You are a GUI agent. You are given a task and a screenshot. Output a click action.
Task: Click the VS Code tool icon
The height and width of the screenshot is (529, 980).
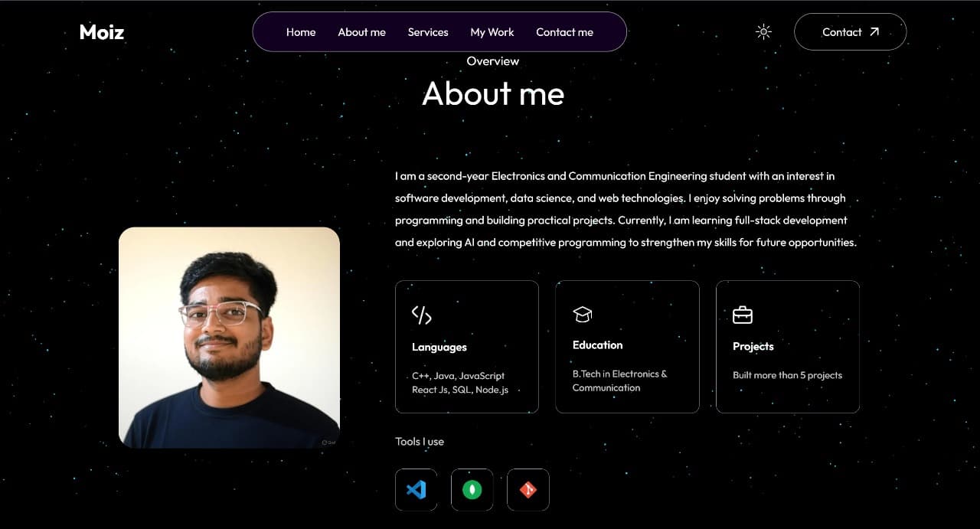(416, 490)
